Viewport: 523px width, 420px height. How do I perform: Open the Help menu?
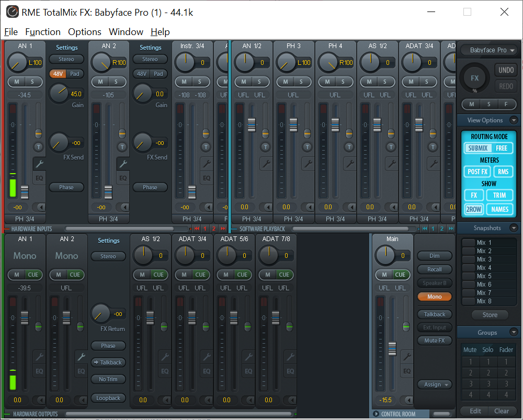[160, 32]
